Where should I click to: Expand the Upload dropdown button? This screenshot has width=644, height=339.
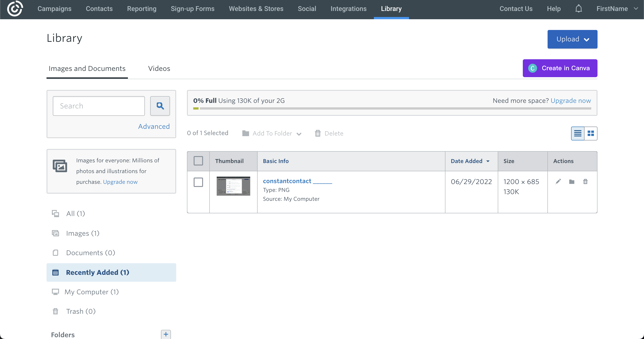coord(587,39)
